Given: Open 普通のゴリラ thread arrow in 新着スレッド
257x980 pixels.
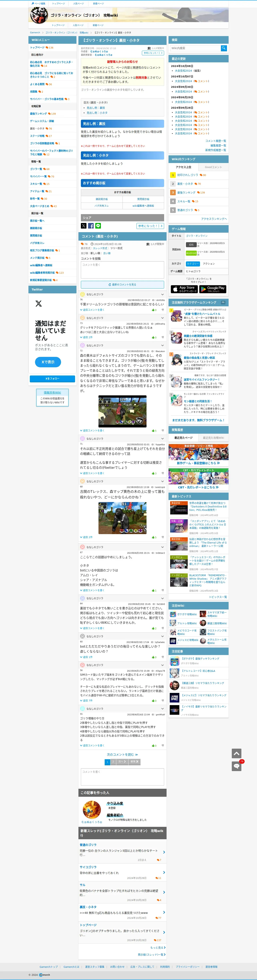Looking at the screenshot, I should 164,852.
